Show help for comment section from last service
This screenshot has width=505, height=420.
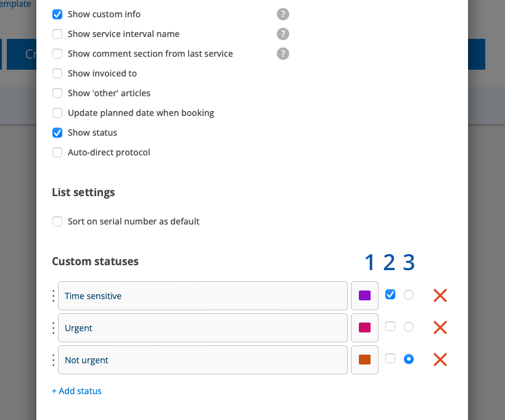click(x=283, y=54)
